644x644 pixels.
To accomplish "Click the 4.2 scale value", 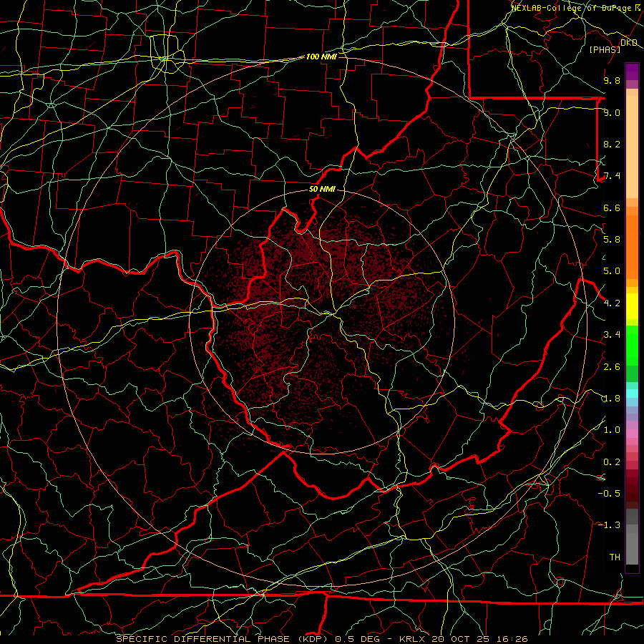I will (x=612, y=303).
